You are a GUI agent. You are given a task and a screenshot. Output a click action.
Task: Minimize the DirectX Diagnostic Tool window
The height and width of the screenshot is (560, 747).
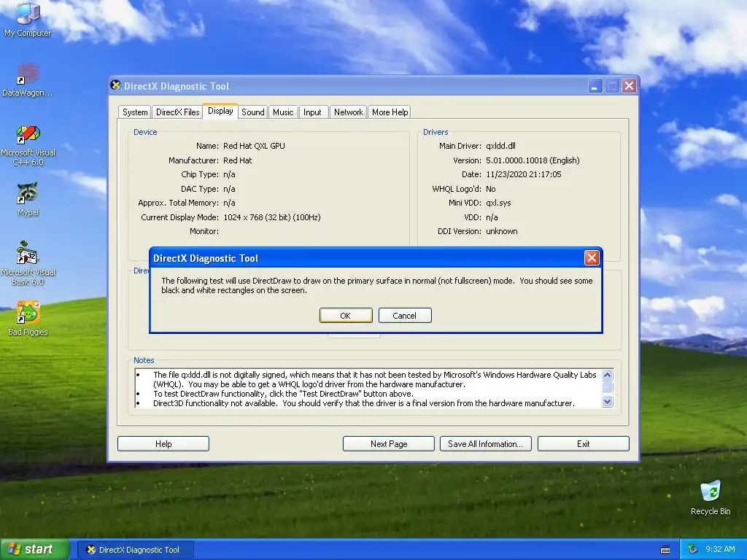[595, 86]
